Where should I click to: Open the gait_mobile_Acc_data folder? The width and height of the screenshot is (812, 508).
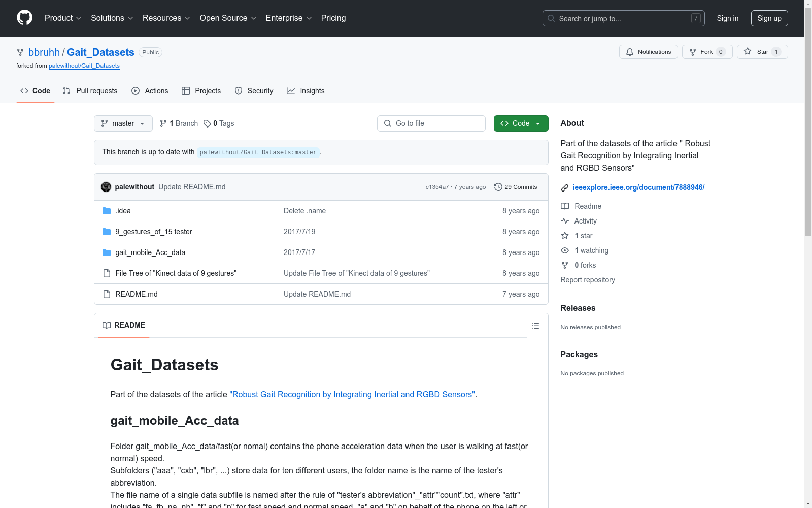150,252
